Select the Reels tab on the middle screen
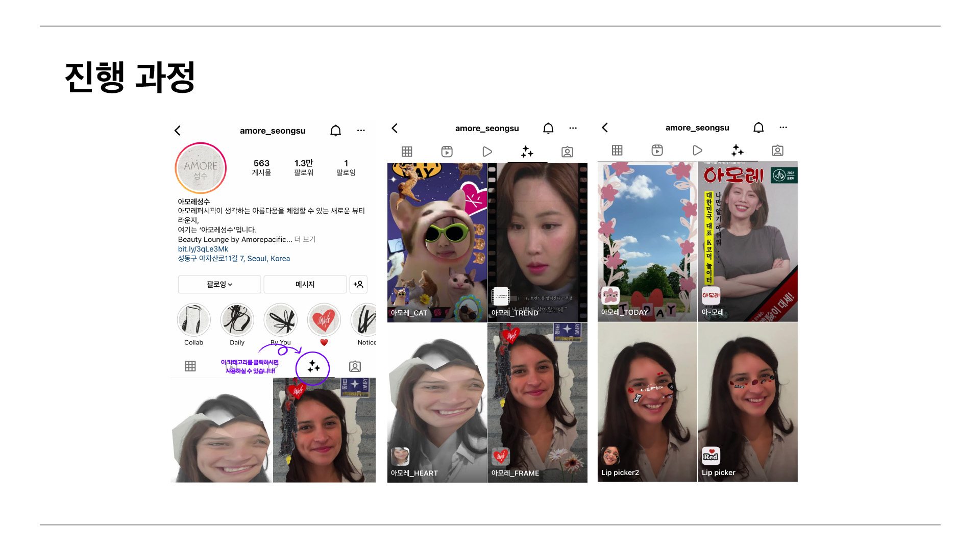Image resolution: width=980 pixels, height=551 pixels. click(x=447, y=152)
